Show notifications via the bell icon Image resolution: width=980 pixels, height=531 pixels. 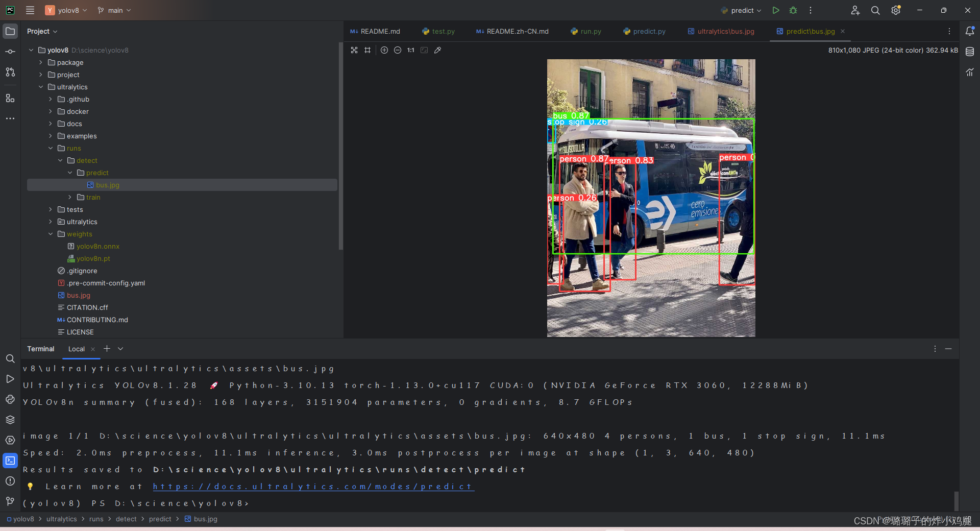tap(970, 31)
